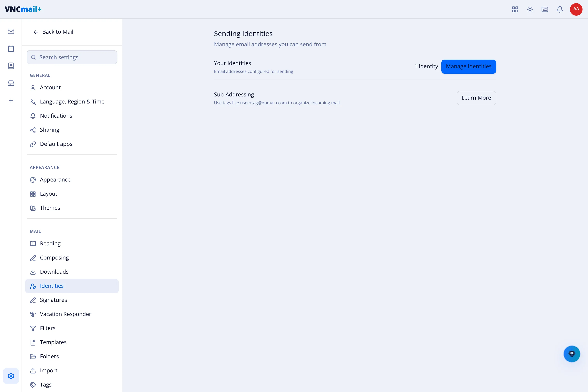588x392 pixels.
Task: Open the storage drive icon in the rail
Action: click(11, 83)
